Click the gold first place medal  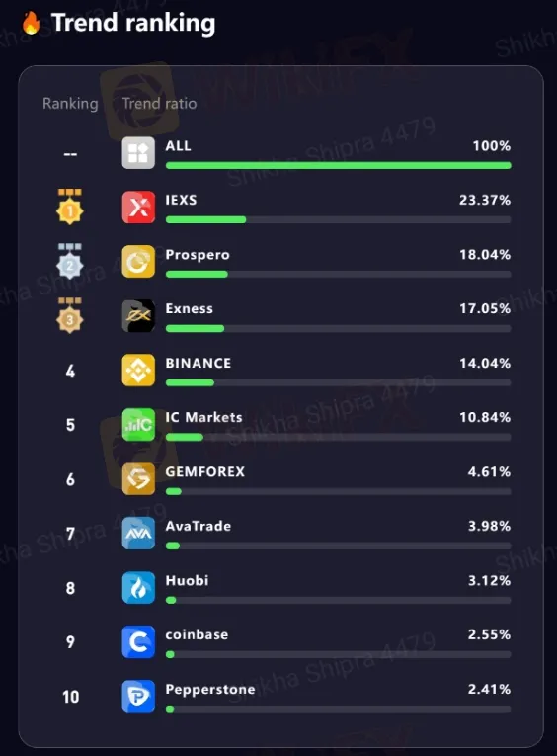(70, 207)
